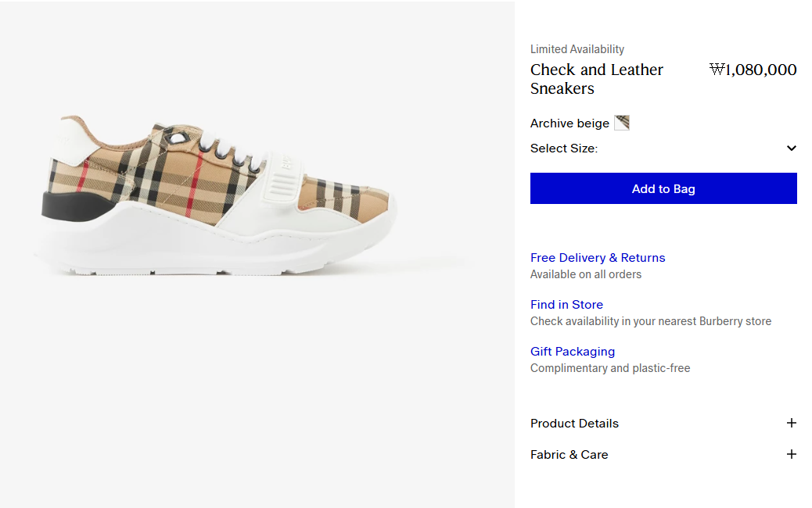Click the plus icon beside Fabric & Care
Image resolution: width=812 pixels, height=508 pixels.
(x=791, y=454)
